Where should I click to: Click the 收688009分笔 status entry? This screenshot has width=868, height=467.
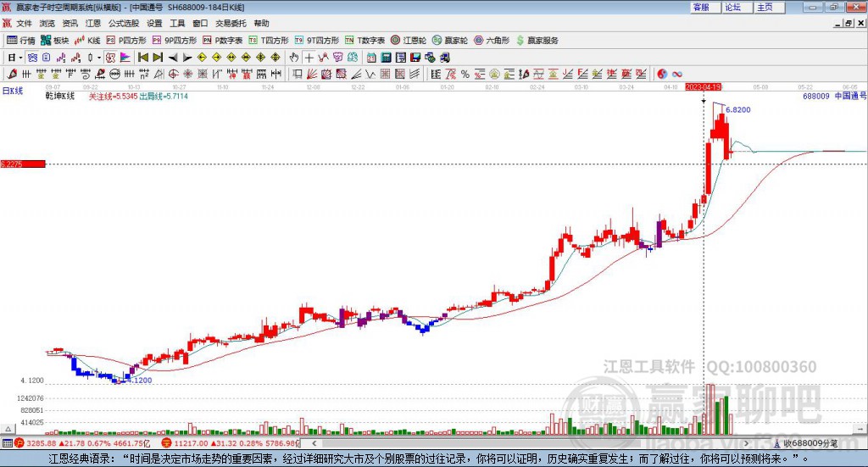pyautogui.click(x=806, y=443)
